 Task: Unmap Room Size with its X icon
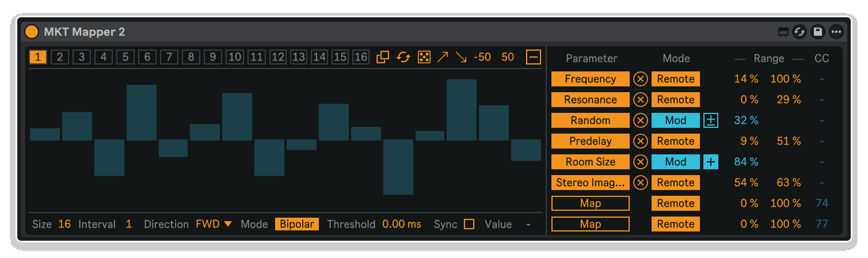(641, 162)
